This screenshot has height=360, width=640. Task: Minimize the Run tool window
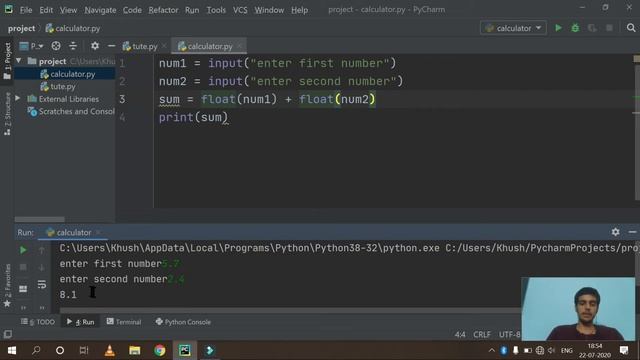pyautogui.click(x=632, y=232)
